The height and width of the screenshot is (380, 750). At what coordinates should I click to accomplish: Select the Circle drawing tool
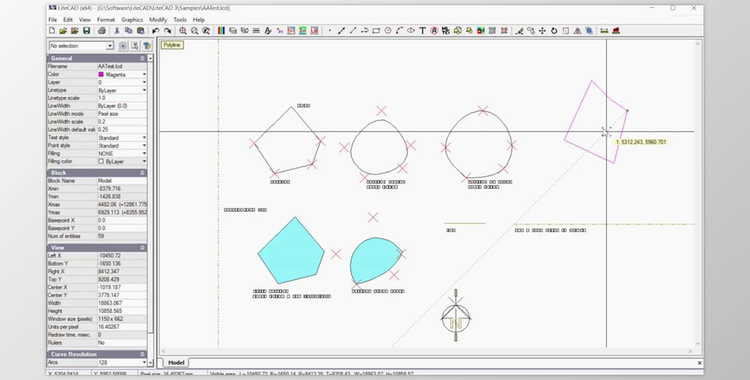coord(388,31)
